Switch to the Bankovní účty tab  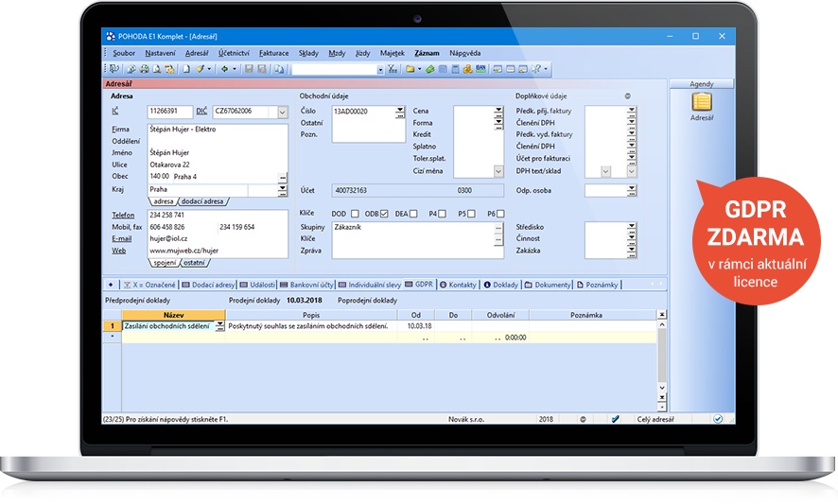pyautogui.click(x=310, y=284)
